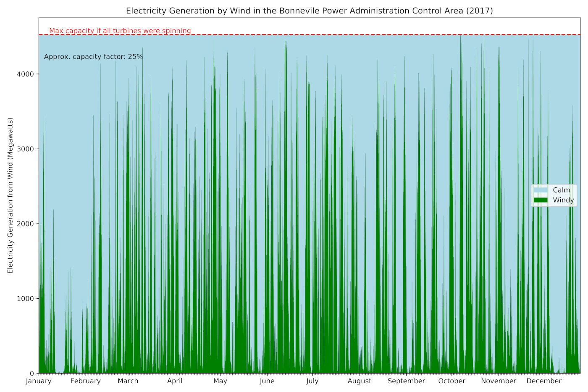Select the September x-axis label
The height and width of the screenshot is (392, 588).
406,381
